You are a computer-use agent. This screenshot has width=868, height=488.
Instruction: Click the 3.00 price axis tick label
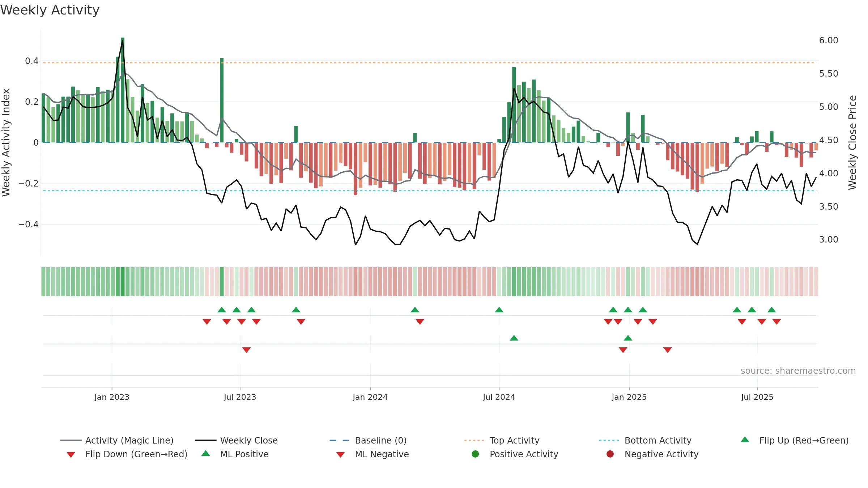pyautogui.click(x=829, y=240)
